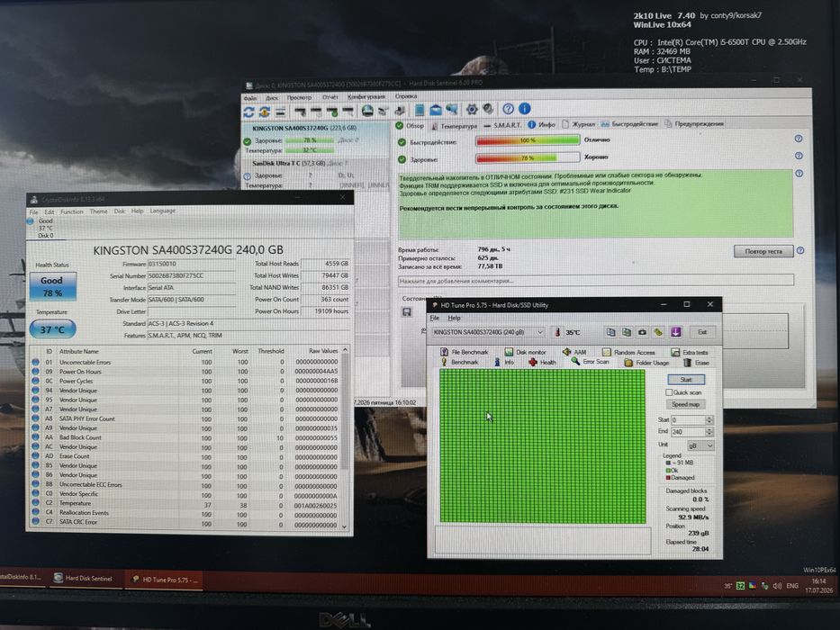Click the help circle beside the Здоровье bar
This screenshot has height=630, width=840.
799,156
